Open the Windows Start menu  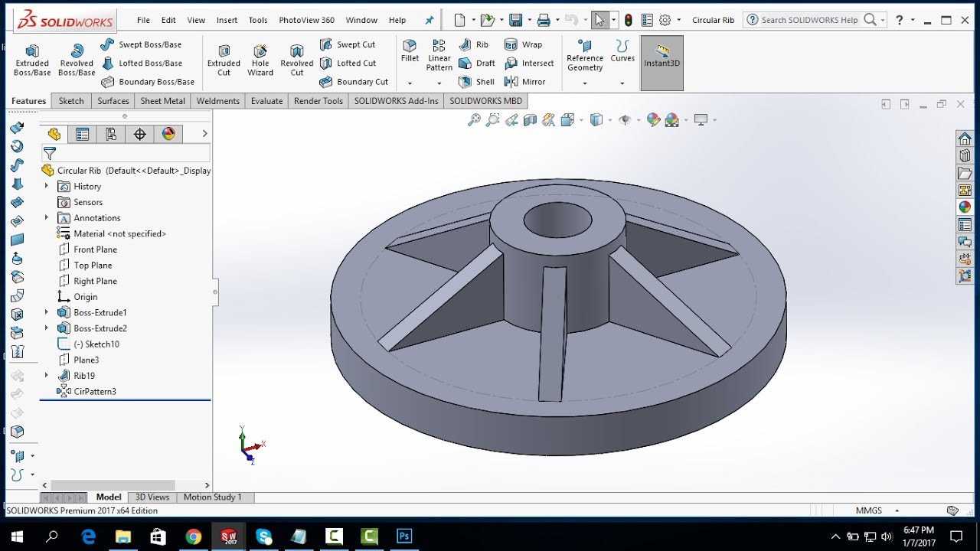coord(17,536)
